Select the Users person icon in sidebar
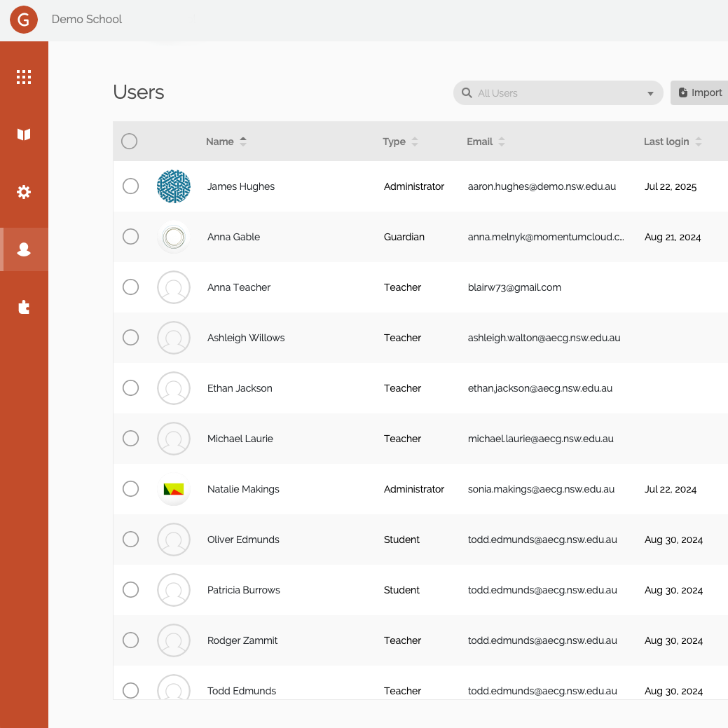Screen dimensions: 728x728 coord(24,249)
